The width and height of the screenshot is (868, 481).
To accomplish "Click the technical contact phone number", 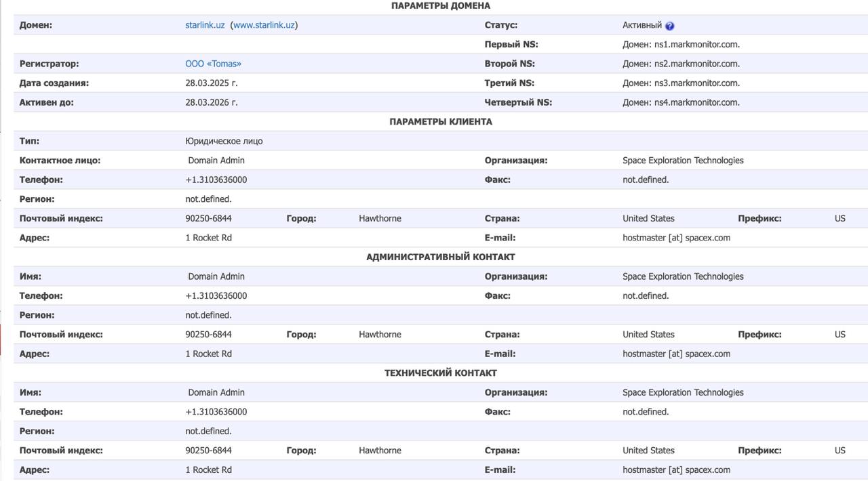I will pos(216,412).
